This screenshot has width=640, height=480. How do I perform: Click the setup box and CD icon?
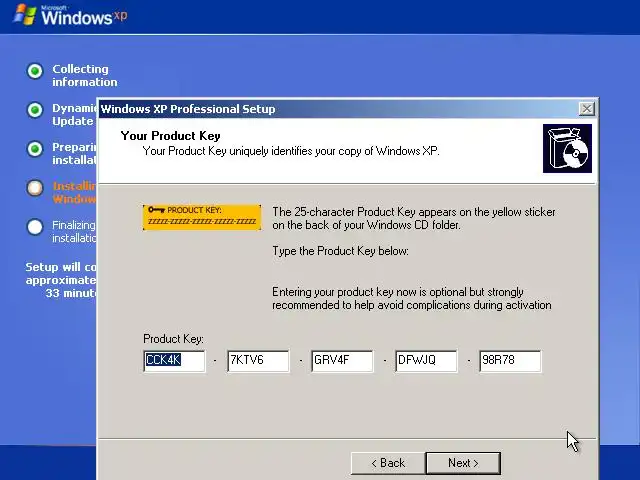click(x=567, y=149)
